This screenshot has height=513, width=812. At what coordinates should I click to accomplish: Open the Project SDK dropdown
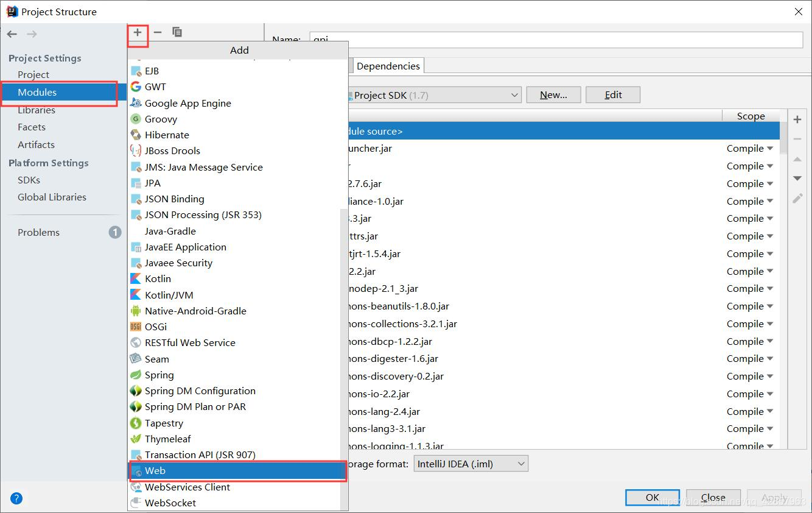tap(434, 95)
